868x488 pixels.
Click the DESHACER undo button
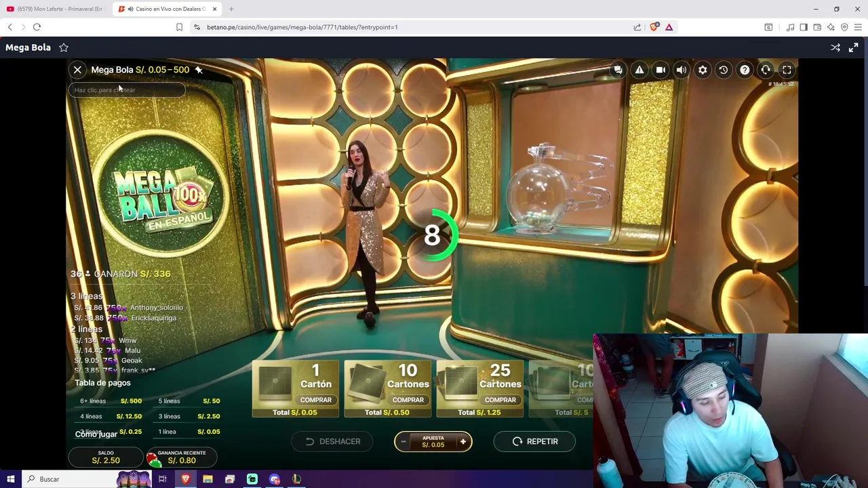tap(332, 441)
